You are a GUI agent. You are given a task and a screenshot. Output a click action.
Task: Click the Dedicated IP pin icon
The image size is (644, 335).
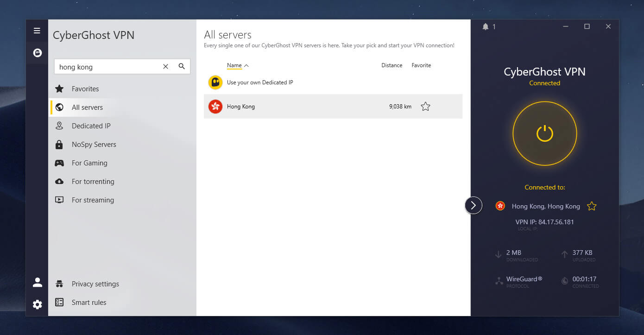59,126
